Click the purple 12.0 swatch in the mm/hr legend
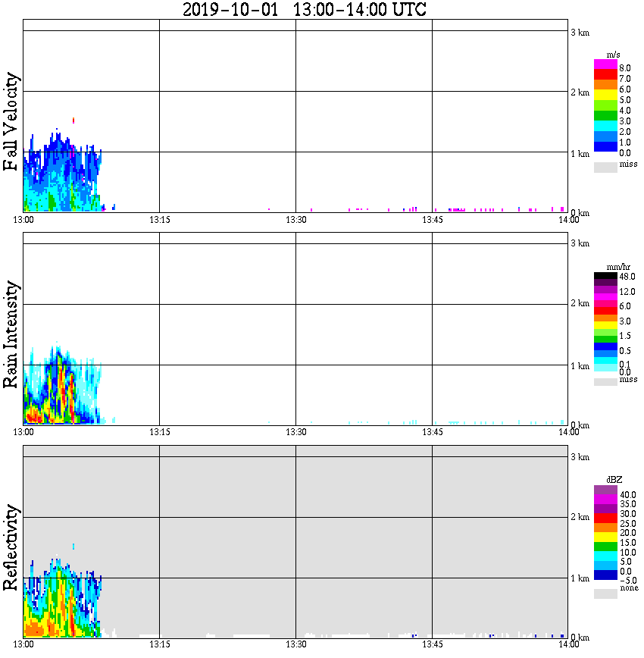The height and width of the screenshot is (658, 644). coord(605,290)
